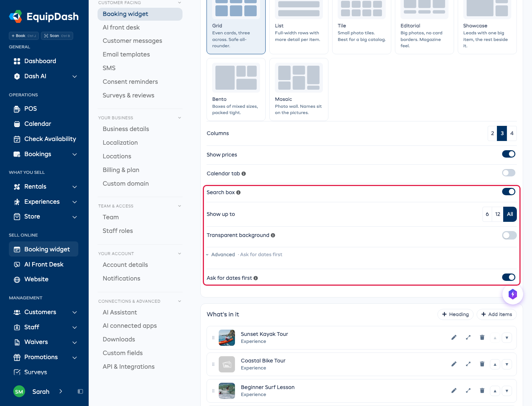Click the Transparent background info icon
Screen dimensions: 532x406
tap(273, 235)
